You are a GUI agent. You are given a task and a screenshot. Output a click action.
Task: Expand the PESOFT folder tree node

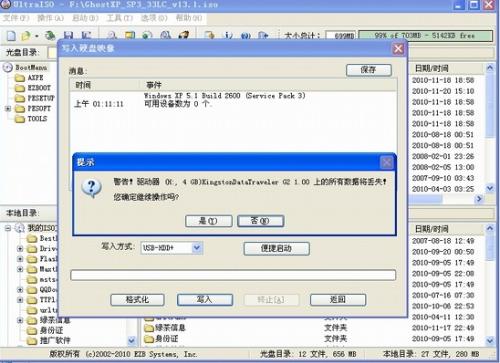point(8,108)
